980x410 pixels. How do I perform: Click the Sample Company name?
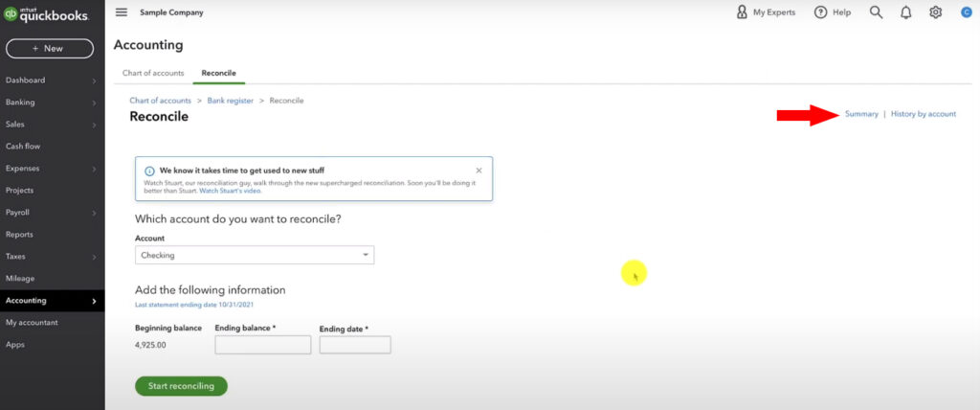(x=171, y=12)
